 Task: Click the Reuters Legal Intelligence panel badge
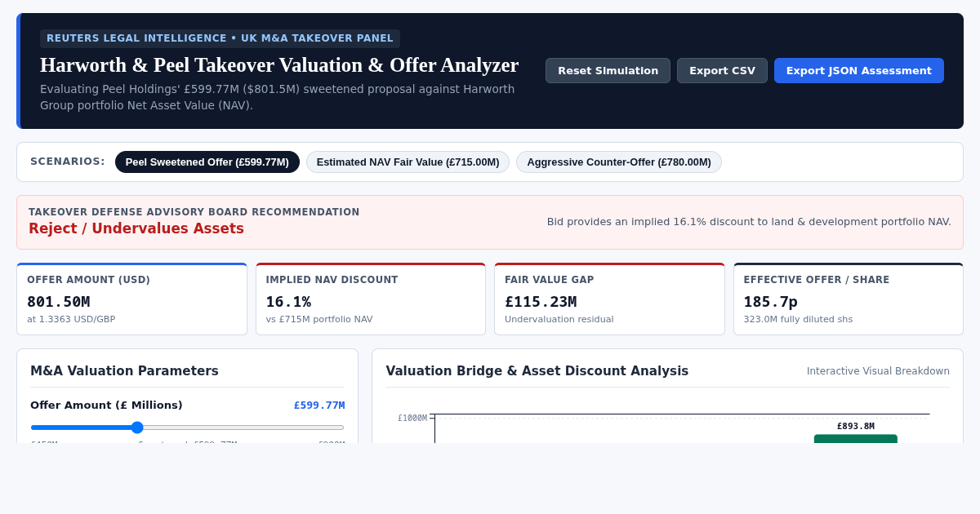220,38
